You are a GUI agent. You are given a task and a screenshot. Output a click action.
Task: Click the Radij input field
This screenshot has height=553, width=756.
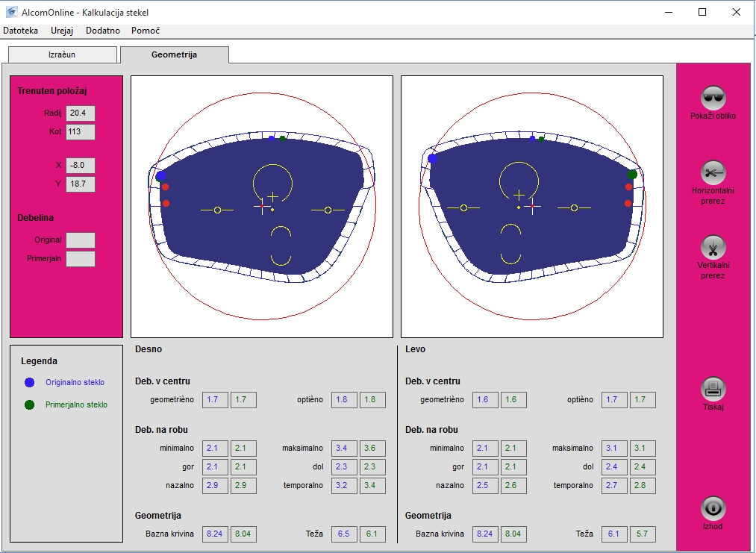pyautogui.click(x=80, y=113)
